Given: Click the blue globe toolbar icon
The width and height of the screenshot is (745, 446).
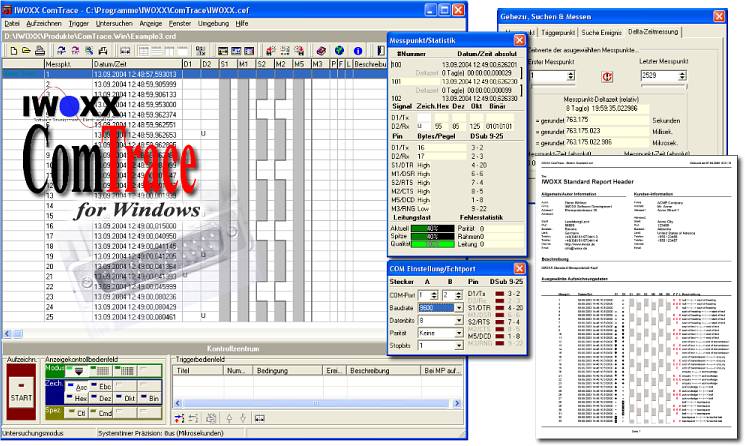Looking at the screenshot, I should [339, 50].
